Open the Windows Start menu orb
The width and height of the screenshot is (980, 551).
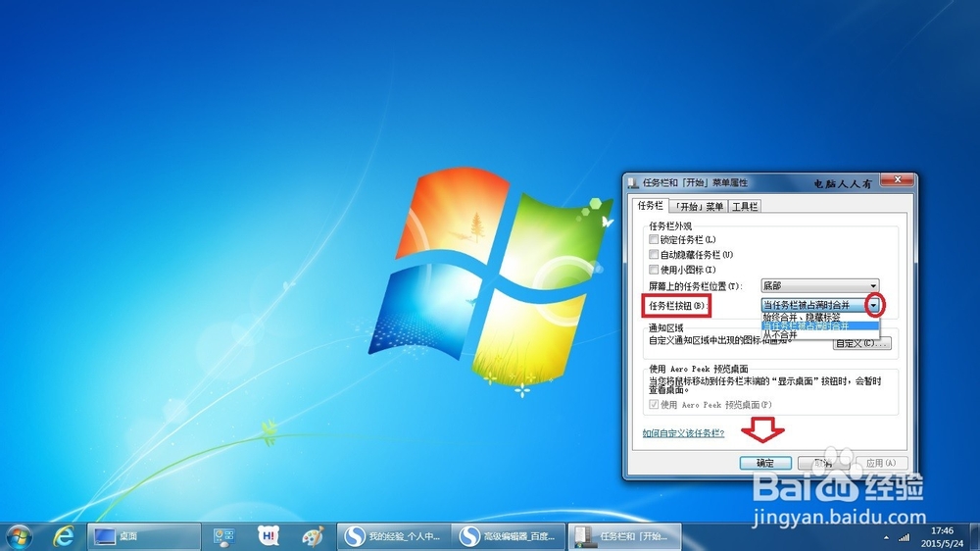click(19, 536)
